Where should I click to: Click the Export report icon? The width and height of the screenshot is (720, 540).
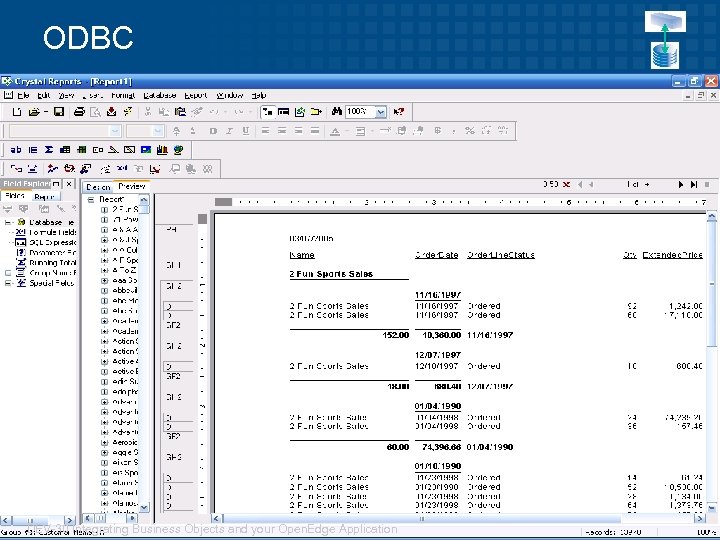[111, 112]
